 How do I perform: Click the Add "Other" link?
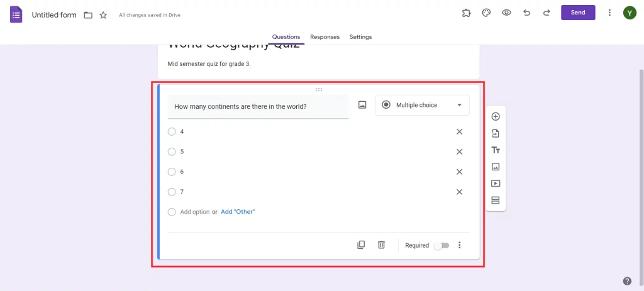coord(238,212)
